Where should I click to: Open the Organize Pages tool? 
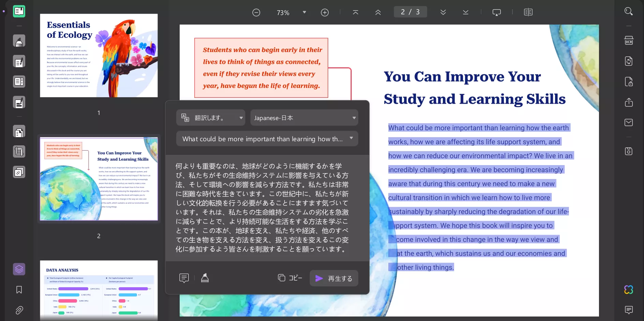coord(19,82)
